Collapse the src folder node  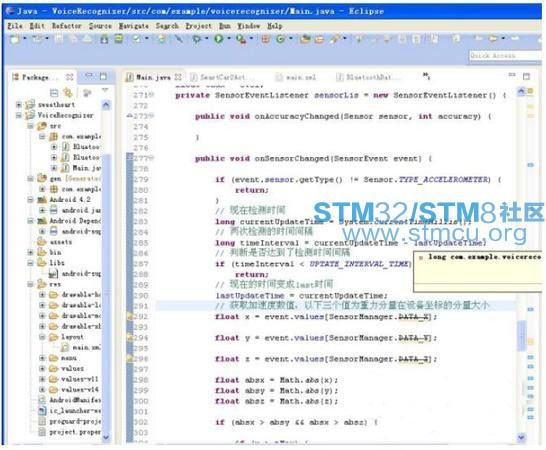pos(30,126)
